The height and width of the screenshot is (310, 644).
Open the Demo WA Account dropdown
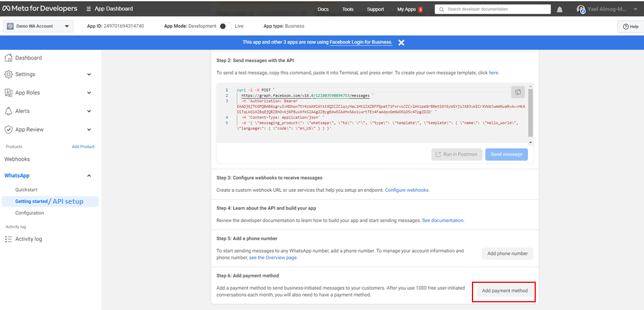(x=38, y=26)
